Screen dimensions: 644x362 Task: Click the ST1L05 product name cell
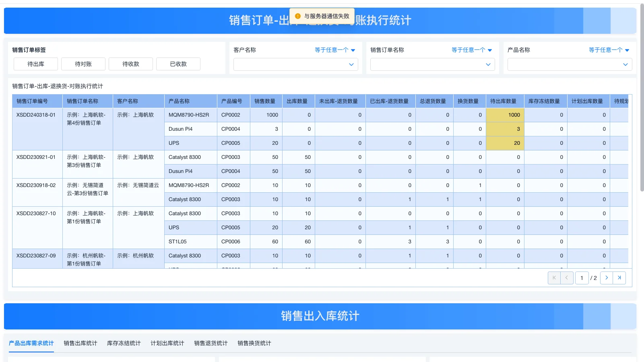pyautogui.click(x=191, y=242)
